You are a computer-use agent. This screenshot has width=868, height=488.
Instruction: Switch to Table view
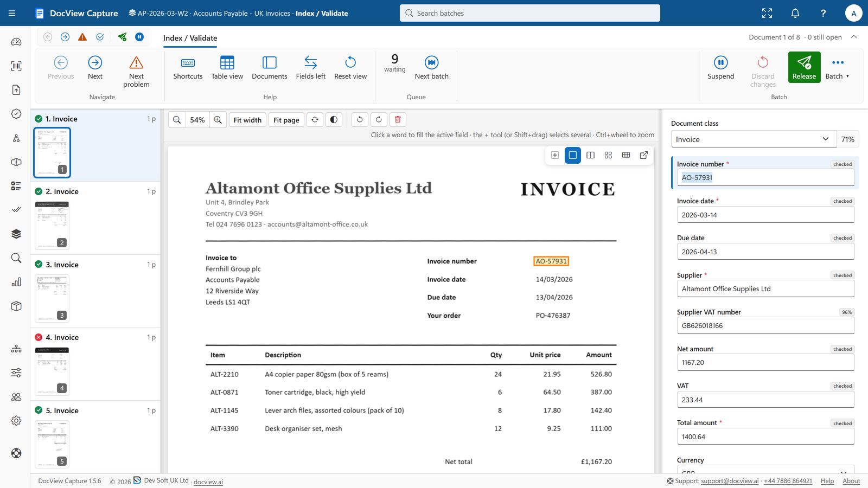point(227,67)
